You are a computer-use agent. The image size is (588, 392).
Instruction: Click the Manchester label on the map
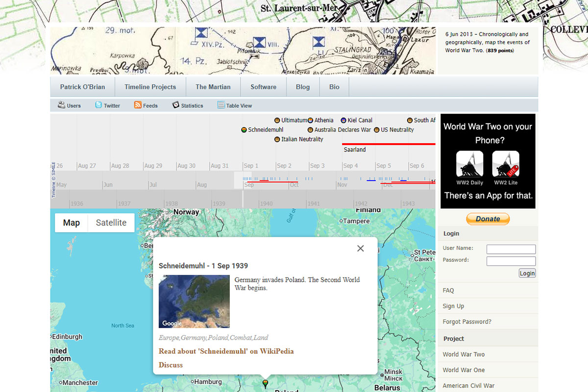81,383
